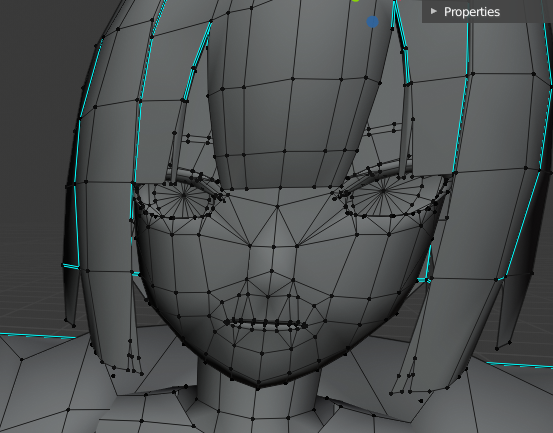
Task: Select the tip of far-left hair strand
Action: click(x=74, y=326)
